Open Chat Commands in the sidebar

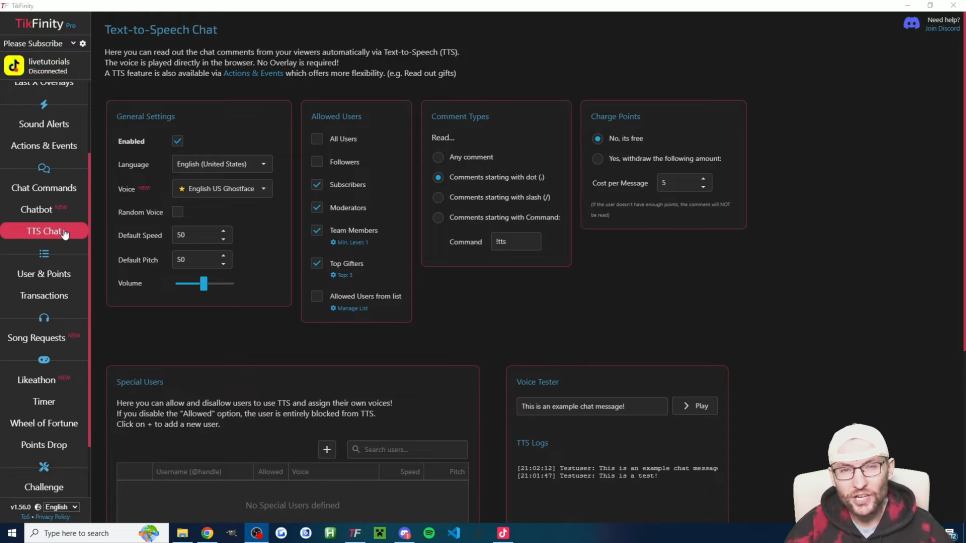click(44, 188)
